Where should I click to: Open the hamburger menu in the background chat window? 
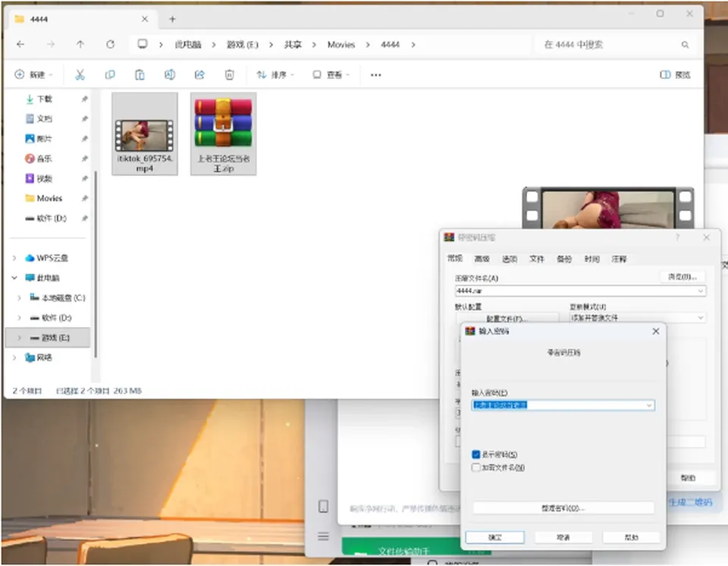(323, 536)
